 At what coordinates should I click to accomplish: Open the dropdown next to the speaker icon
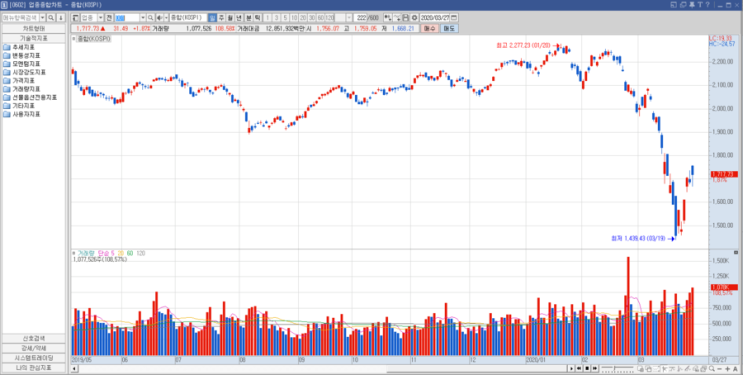click(x=166, y=18)
